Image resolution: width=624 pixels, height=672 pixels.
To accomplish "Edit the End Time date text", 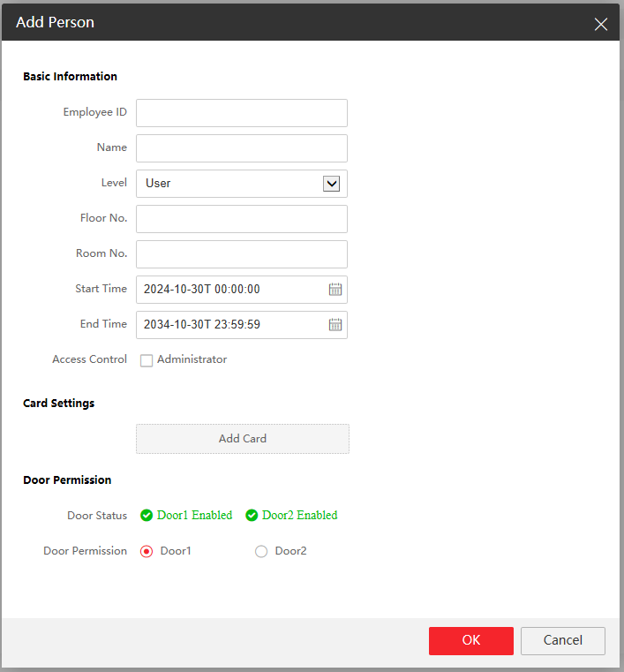I will click(x=229, y=325).
